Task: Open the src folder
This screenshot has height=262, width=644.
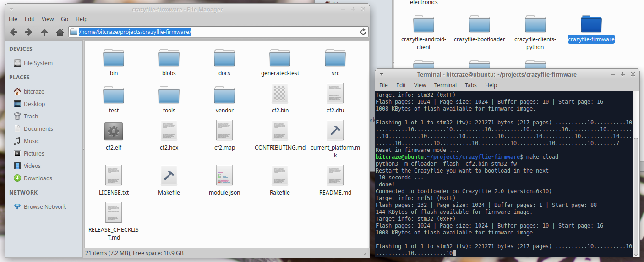Action: 335,60
